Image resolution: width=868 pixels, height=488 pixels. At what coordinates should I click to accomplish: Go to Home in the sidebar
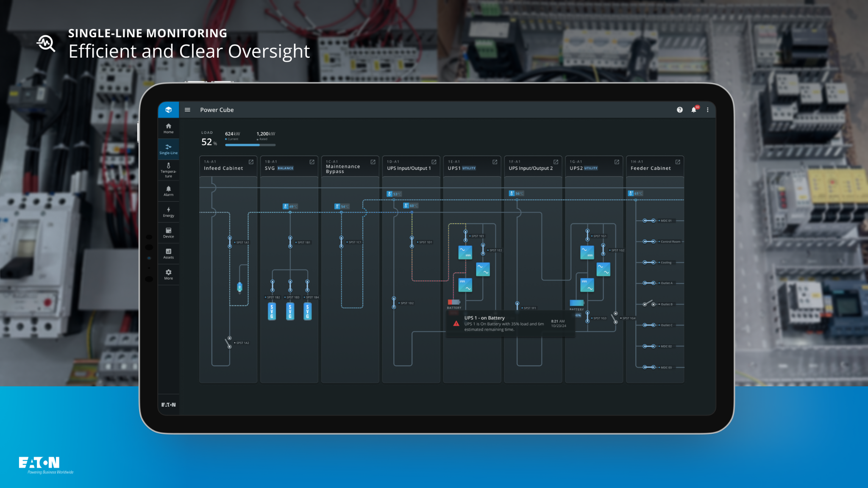pyautogui.click(x=168, y=128)
